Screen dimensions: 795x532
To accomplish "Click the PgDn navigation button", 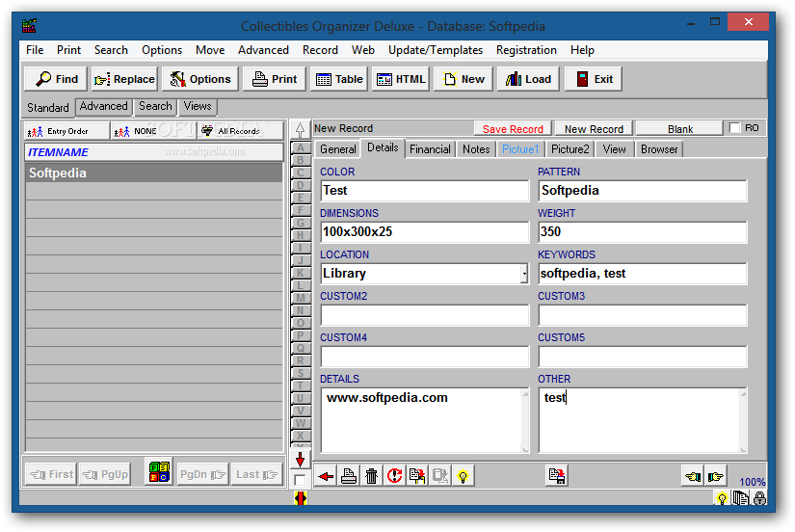I will 202,474.
